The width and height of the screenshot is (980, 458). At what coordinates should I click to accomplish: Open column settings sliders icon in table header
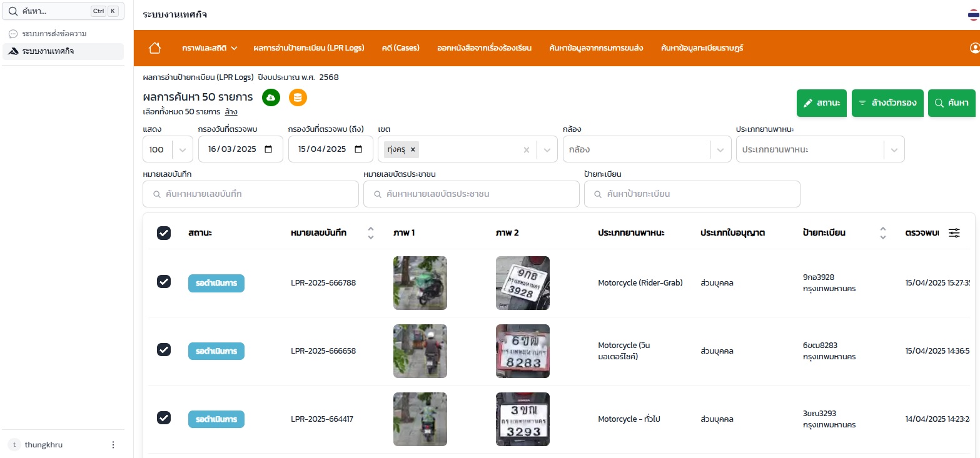coord(954,233)
